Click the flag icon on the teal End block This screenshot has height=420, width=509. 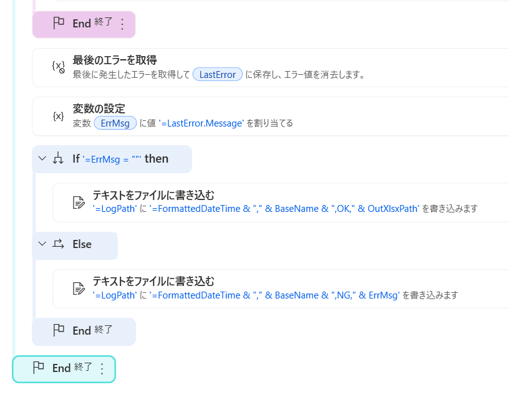click(x=38, y=368)
